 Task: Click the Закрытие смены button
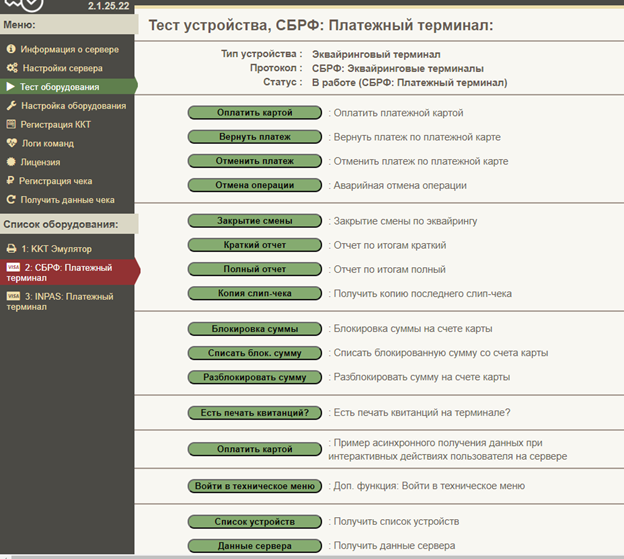point(255,221)
